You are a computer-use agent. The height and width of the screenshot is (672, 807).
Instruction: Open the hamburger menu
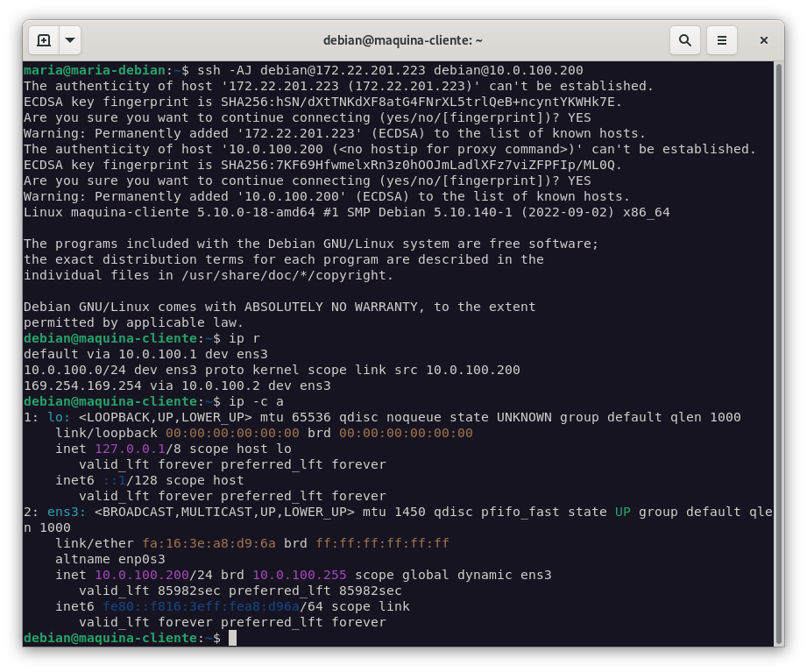tap(722, 40)
